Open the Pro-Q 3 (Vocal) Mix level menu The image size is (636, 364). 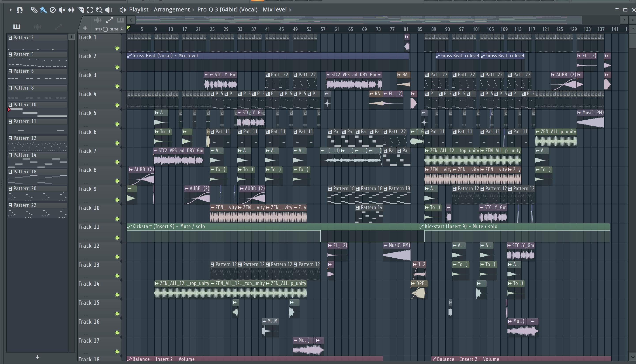pyautogui.click(x=242, y=9)
